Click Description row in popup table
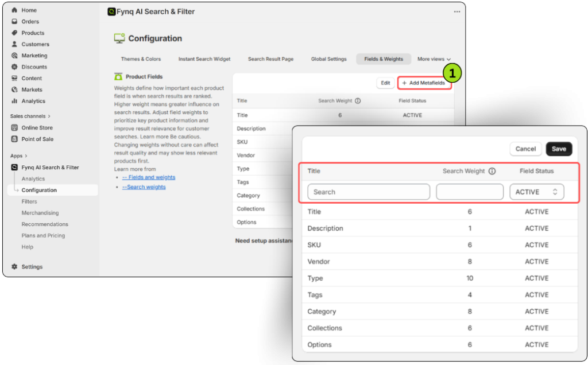The image size is (588, 365). point(439,228)
